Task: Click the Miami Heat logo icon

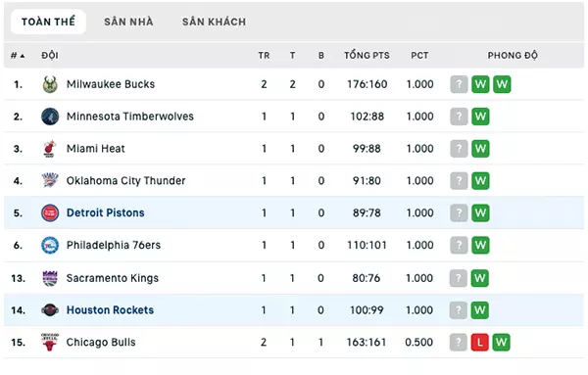Action: [50, 149]
